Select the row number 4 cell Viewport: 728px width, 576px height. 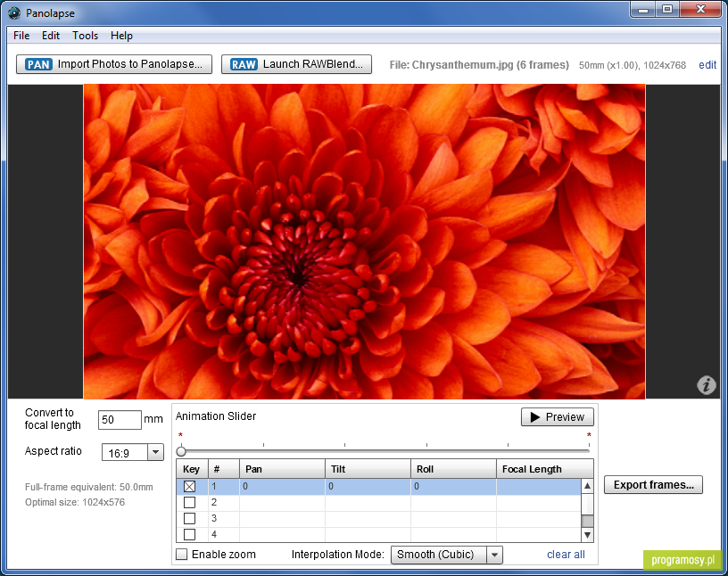pos(224,534)
